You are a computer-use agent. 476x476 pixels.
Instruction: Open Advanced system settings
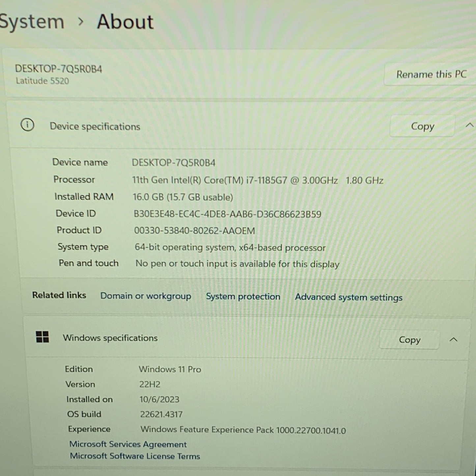click(348, 297)
